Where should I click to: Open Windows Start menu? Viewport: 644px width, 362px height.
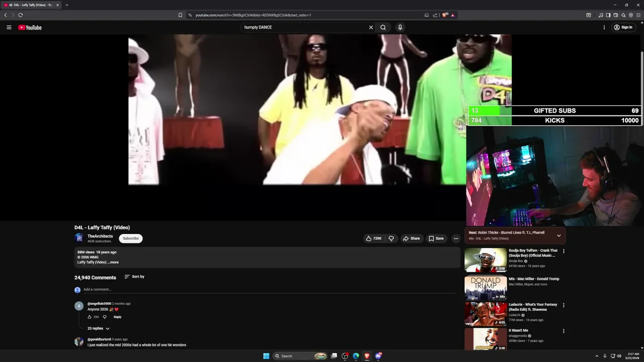tap(266, 356)
